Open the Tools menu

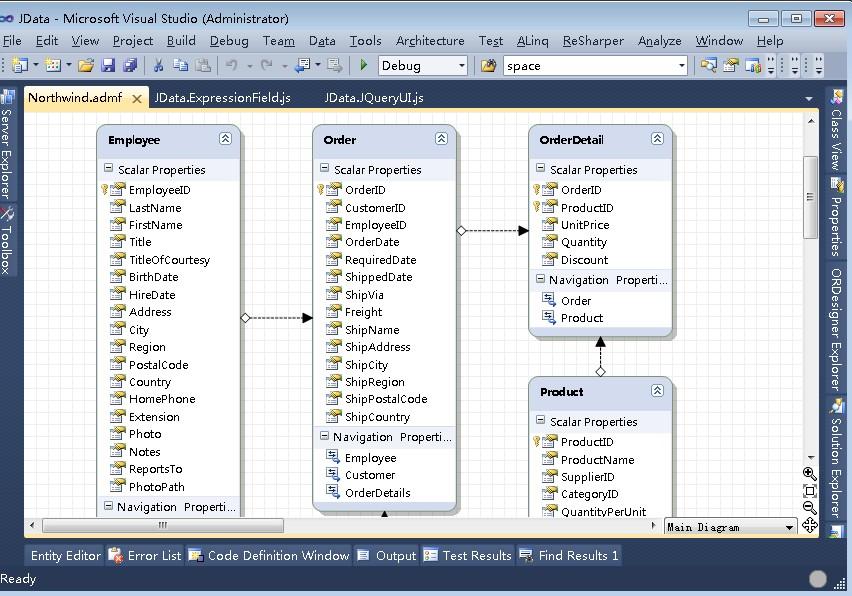pos(365,41)
